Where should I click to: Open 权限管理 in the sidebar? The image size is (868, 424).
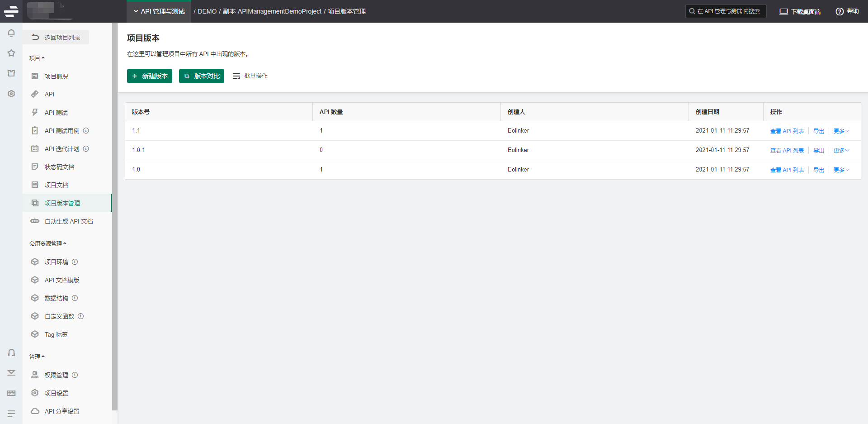point(67,375)
